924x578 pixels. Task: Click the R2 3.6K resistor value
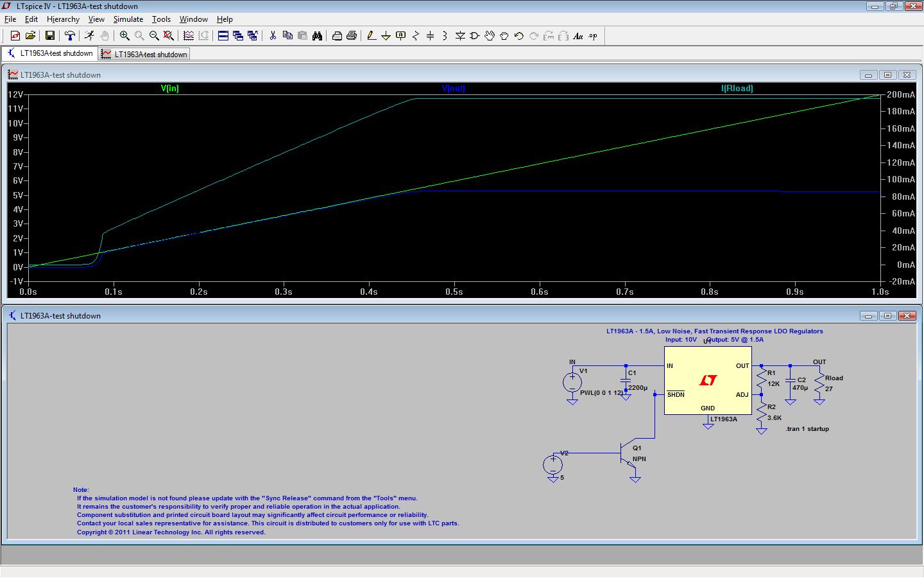click(774, 418)
